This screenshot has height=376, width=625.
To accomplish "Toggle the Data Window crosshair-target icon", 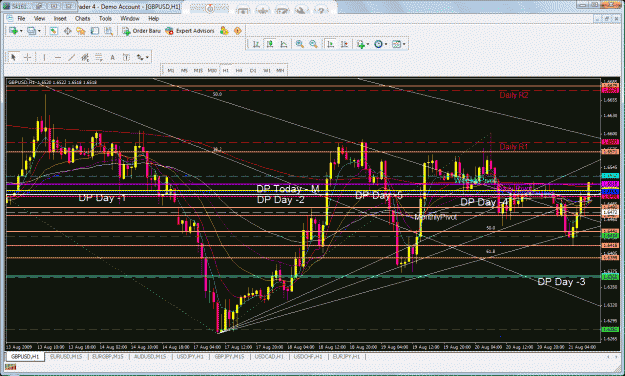I will (67, 31).
